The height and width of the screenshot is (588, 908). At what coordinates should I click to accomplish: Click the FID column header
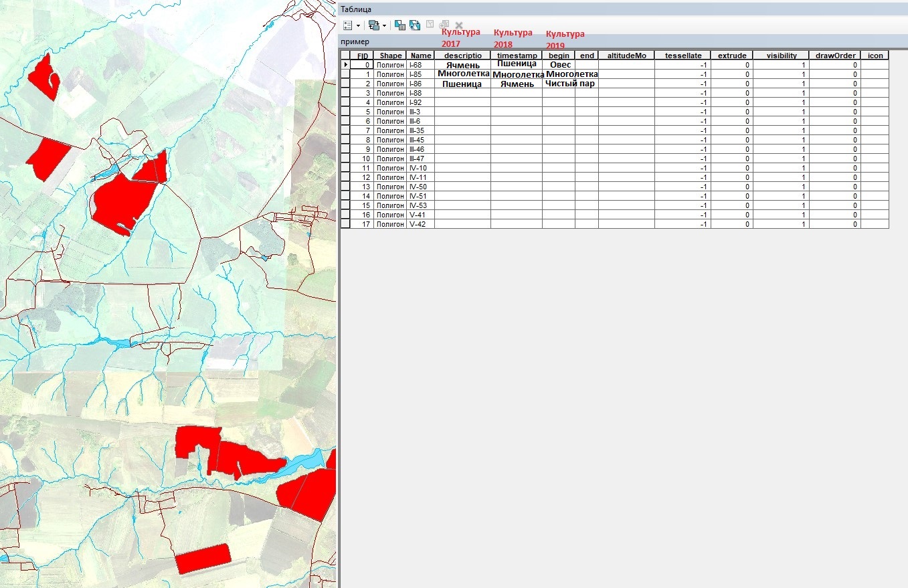pos(362,56)
